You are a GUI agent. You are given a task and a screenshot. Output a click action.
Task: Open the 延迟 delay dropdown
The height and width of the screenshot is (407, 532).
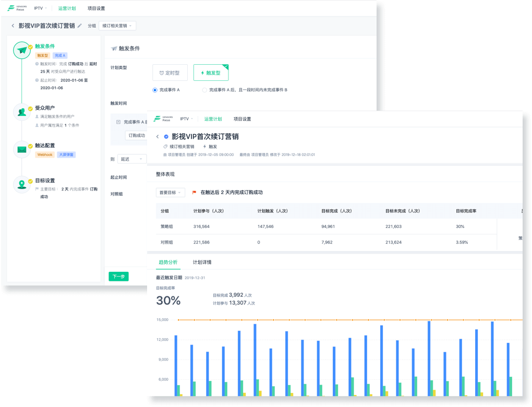pyautogui.click(x=131, y=159)
